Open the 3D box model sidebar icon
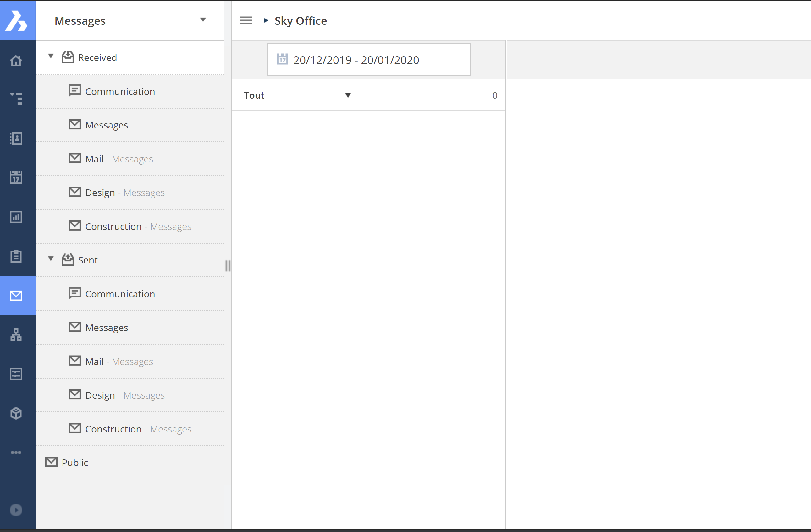 [x=16, y=413]
